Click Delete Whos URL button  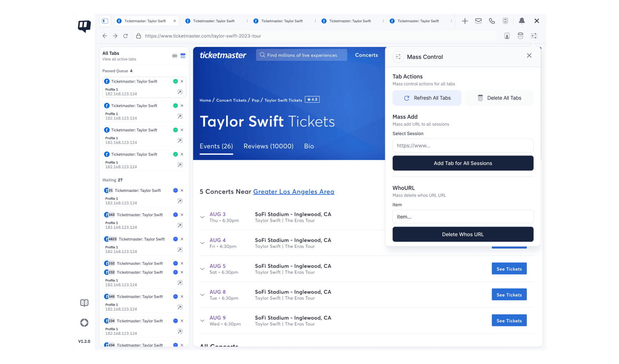(463, 234)
